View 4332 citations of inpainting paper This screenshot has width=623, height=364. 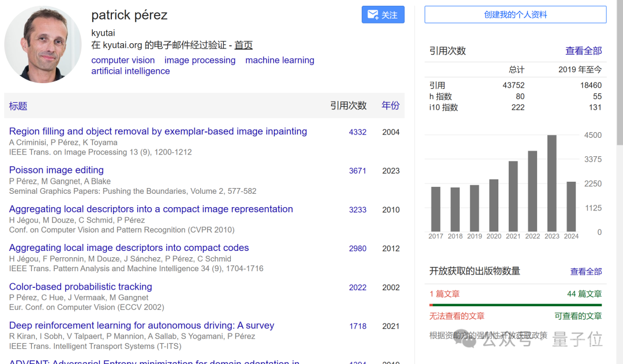pyautogui.click(x=358, y=132)
